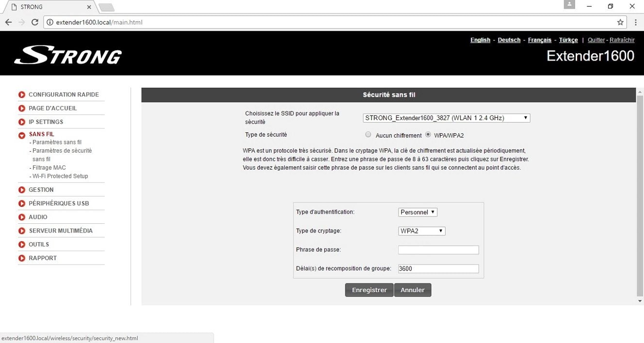Viewport: 644px width, 343px height.
Task: Click the Annuler button
Action: click(x=413, y=290)
